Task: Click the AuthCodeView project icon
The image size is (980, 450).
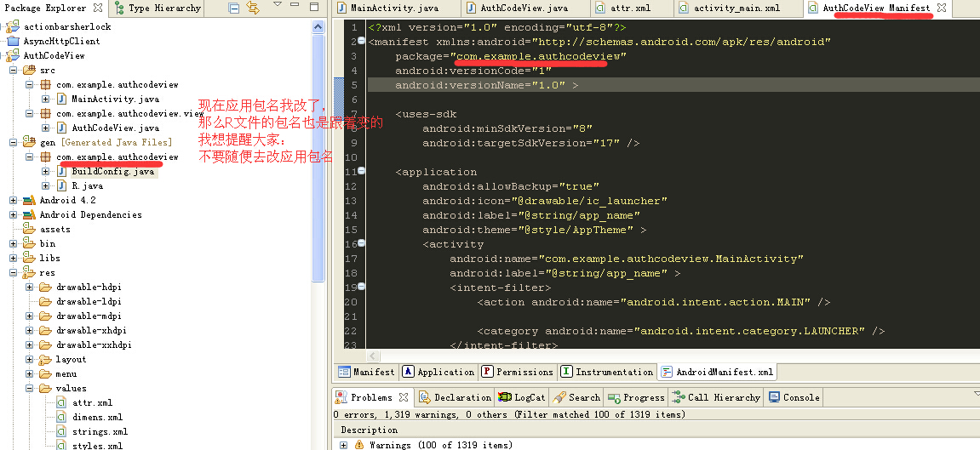Action: [13, 55]
